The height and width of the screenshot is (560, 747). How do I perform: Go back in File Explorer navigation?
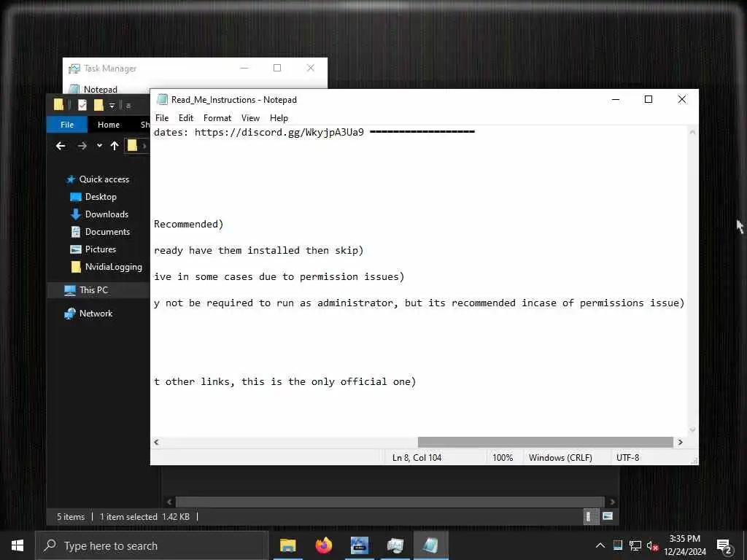coord(61,146)
